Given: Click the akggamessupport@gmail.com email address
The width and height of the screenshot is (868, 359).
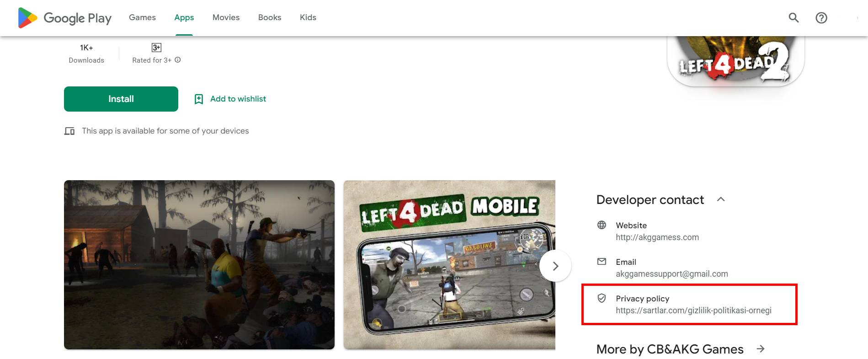Looking at the screenshot, I should 672,274.
